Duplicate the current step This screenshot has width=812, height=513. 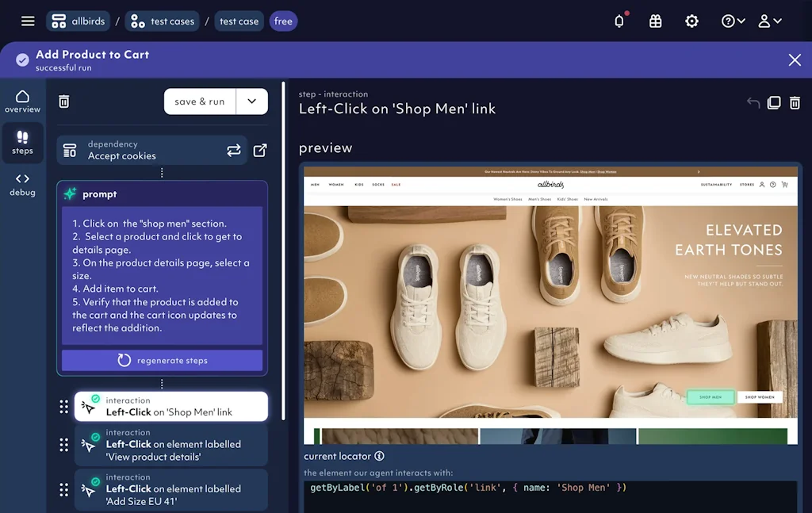point(774,103)
